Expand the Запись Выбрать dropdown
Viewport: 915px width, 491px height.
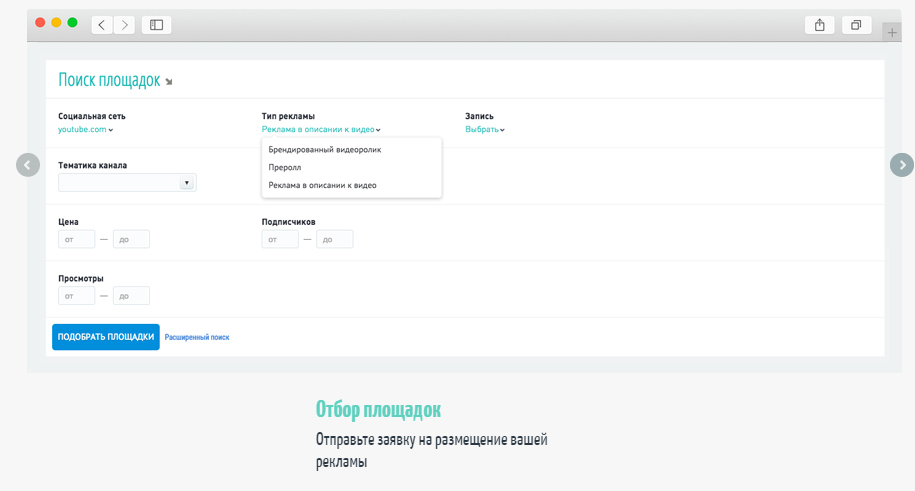tap(484, 130)
